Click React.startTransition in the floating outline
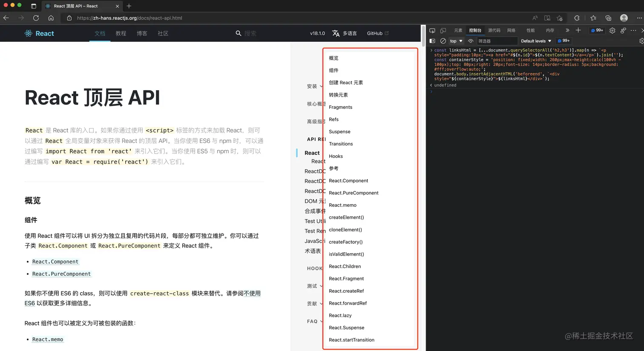 [351, 340]
